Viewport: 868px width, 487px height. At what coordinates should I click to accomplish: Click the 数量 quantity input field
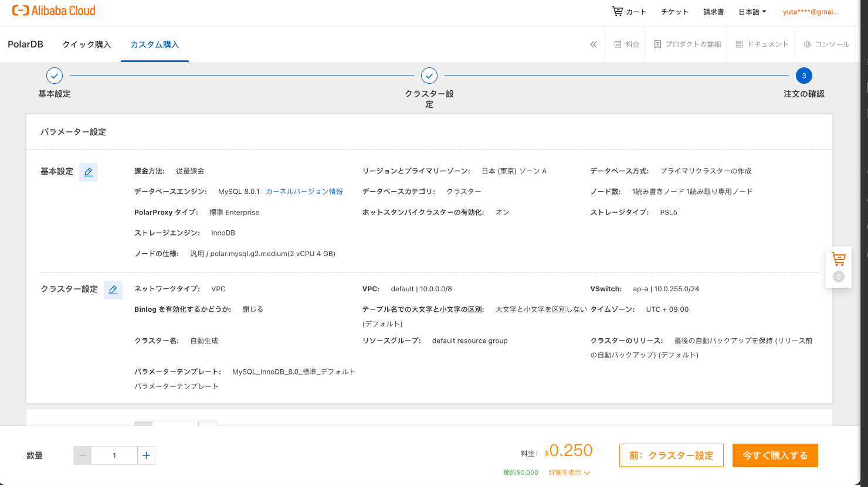click(114, 455)
